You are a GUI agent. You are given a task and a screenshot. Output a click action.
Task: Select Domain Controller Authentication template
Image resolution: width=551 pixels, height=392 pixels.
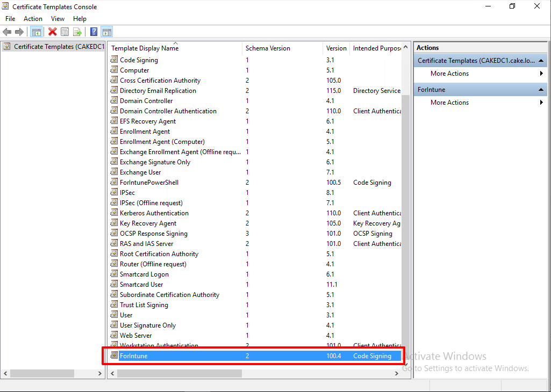click(255, 111)
